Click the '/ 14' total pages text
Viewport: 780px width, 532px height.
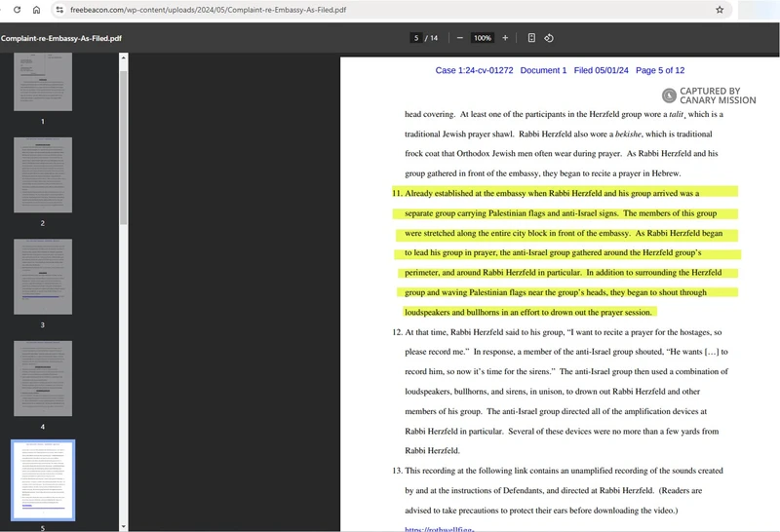pyautogui.click(x=431, y=38)
